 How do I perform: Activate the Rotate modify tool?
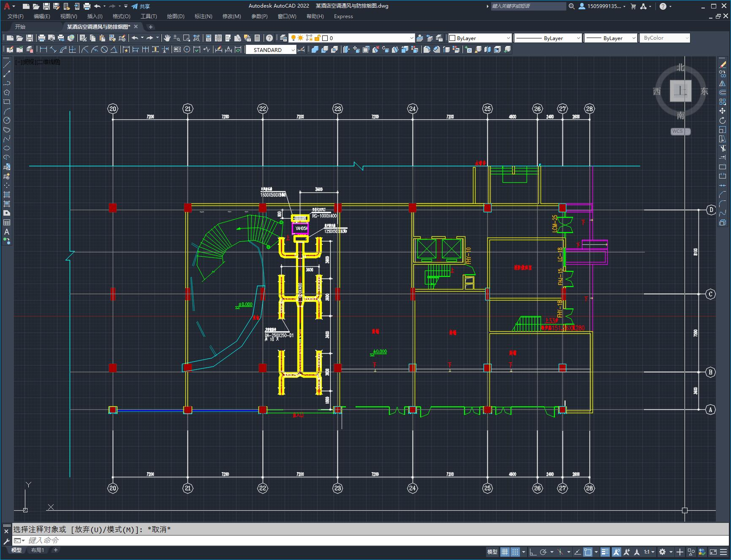pyautogui.click(x=723, y=120)
